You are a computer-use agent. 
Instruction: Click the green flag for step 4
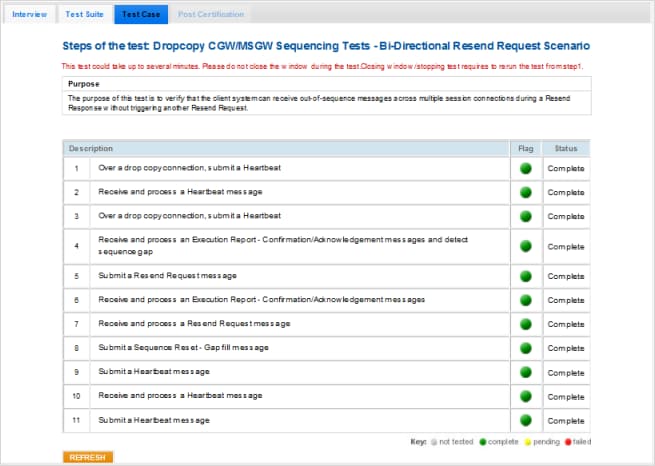click(x=525, y=246)
